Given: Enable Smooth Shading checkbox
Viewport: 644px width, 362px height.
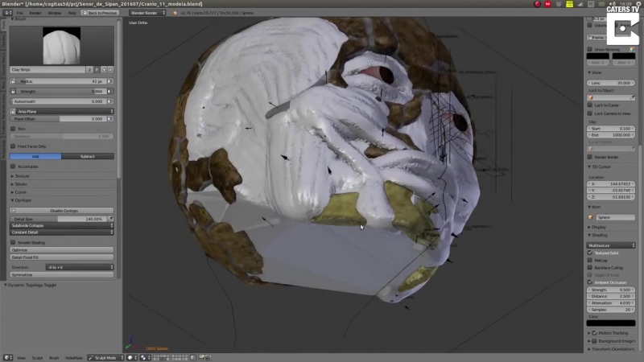Looking at the screenshot, I should 13,243.
